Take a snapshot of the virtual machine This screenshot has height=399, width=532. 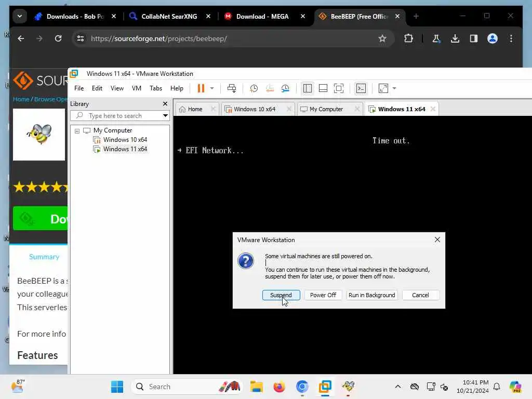tap(254, 88)
